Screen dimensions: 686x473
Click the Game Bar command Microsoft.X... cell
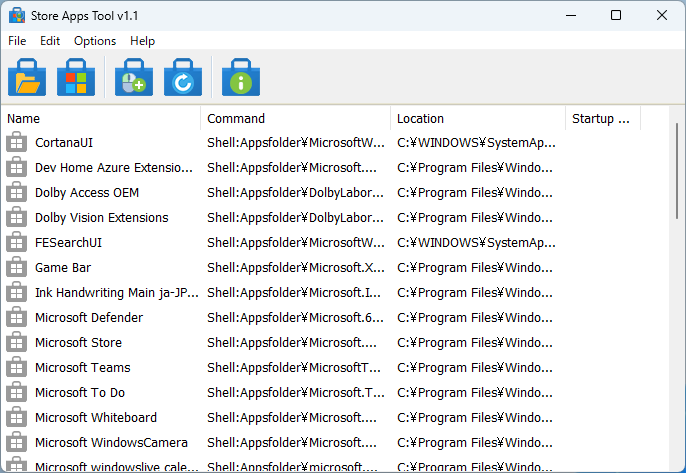click(x=296, y=267)
